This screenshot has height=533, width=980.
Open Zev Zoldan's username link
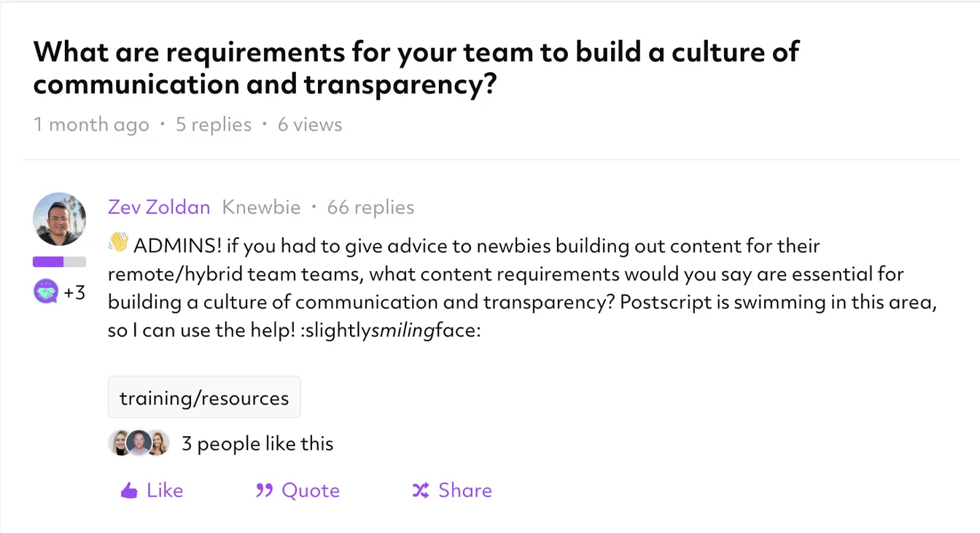[x=159, y=207]
